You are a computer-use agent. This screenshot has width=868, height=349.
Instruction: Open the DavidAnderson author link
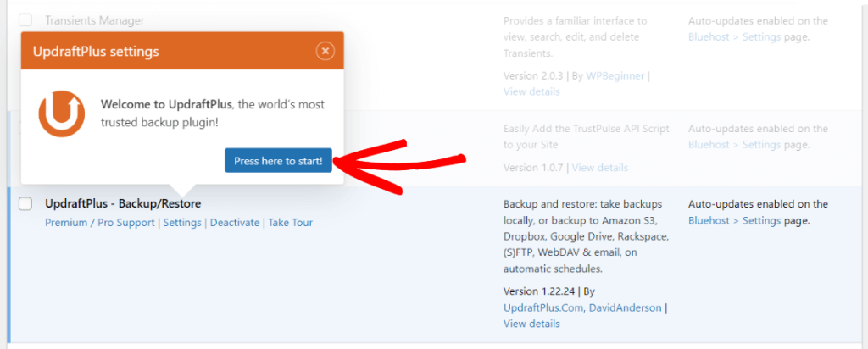click(623, 307)
